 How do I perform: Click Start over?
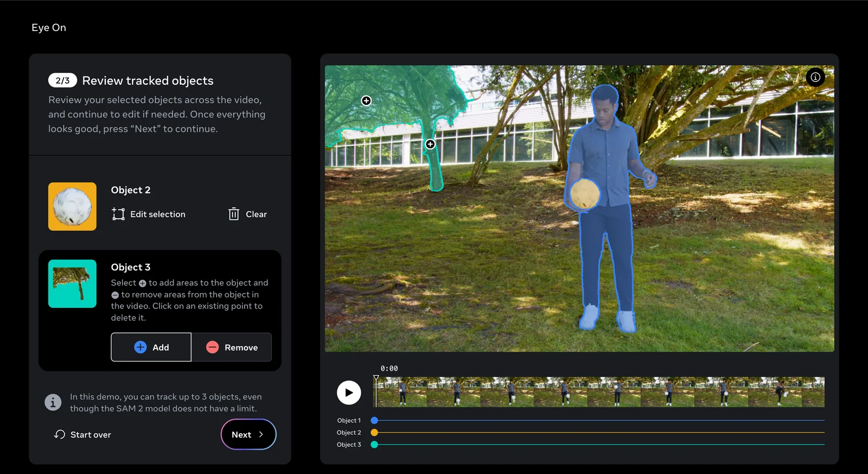[82, 434]
